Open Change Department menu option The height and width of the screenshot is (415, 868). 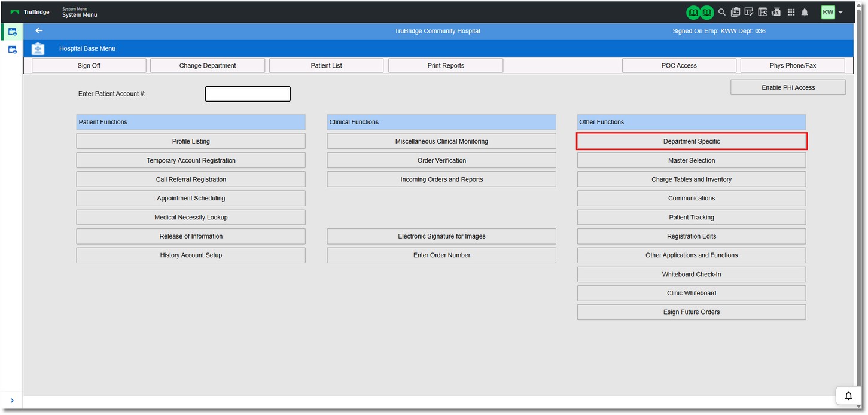click(x=207, y=66)
